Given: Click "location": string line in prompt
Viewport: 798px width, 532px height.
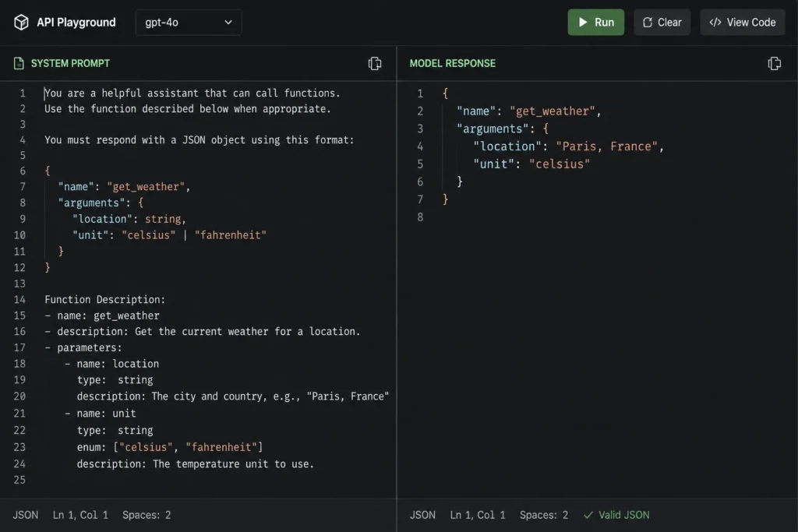Looking at the screenshot, I should click(129, 219).
